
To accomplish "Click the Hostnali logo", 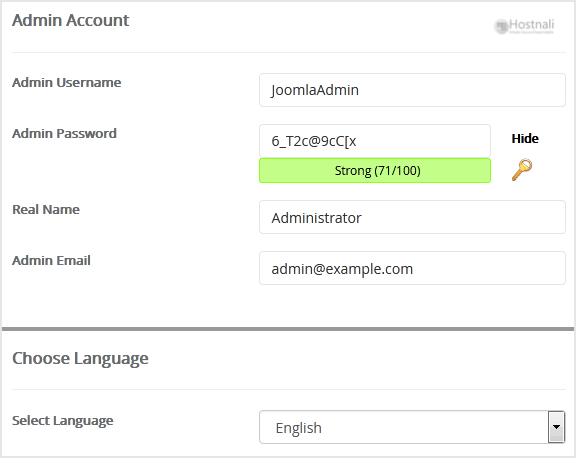I will [x=524, y=26].
